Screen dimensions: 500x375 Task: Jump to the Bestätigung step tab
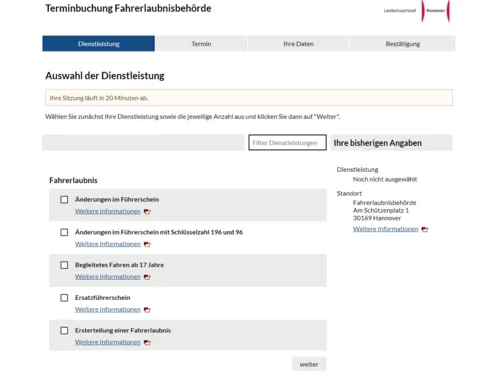(x=403, y=44)
